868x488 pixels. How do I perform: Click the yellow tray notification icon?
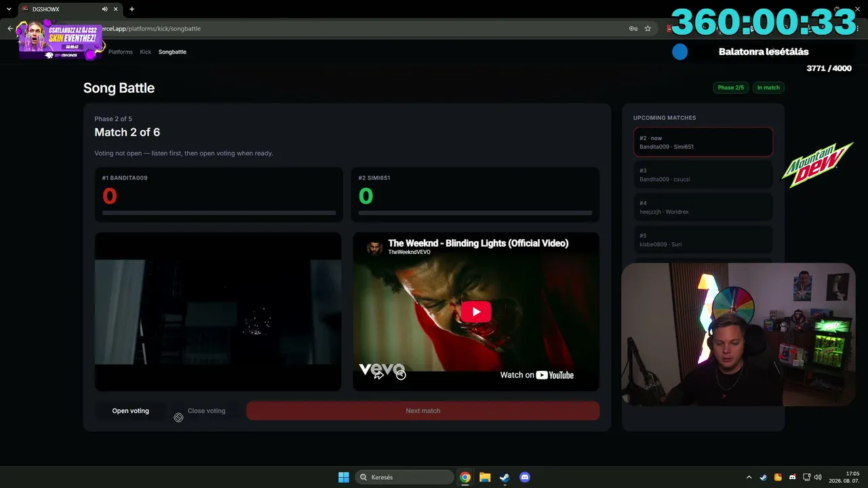point(778,477)
